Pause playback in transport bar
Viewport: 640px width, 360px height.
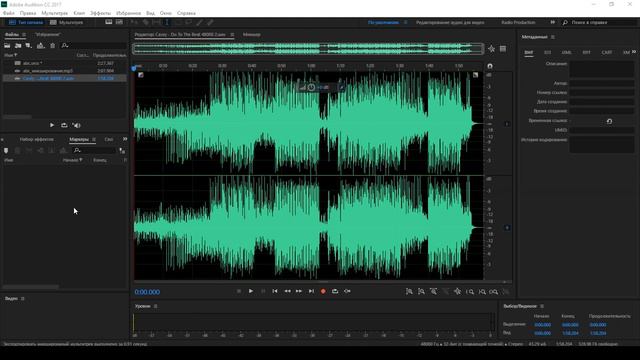click(263, 291)
